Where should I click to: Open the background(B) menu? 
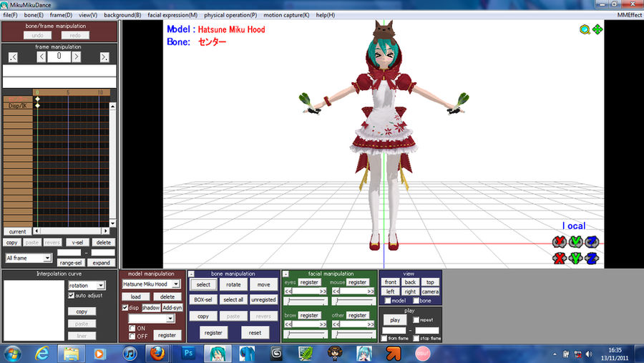coord(122,15)
